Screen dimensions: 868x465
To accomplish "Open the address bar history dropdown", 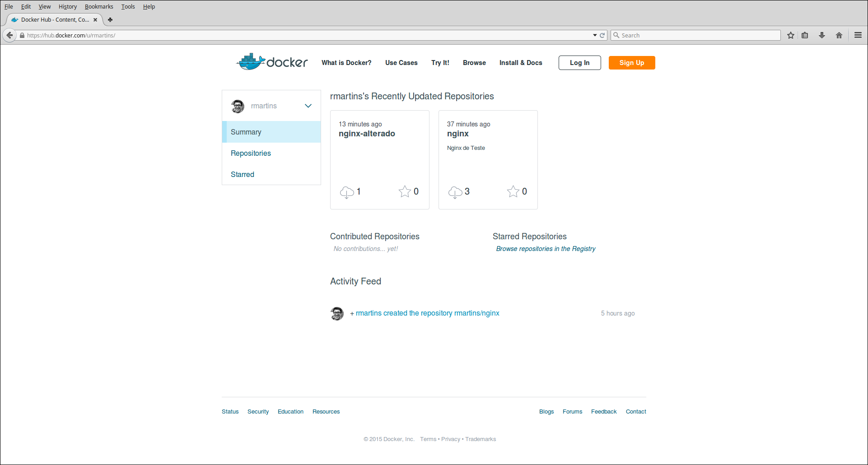I will (x=595, y=35).
